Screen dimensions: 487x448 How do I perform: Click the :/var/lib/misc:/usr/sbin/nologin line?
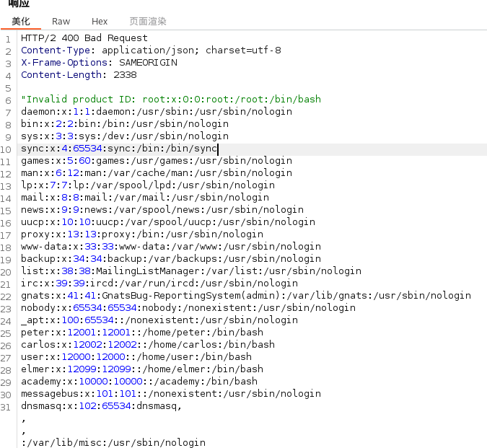113,443
